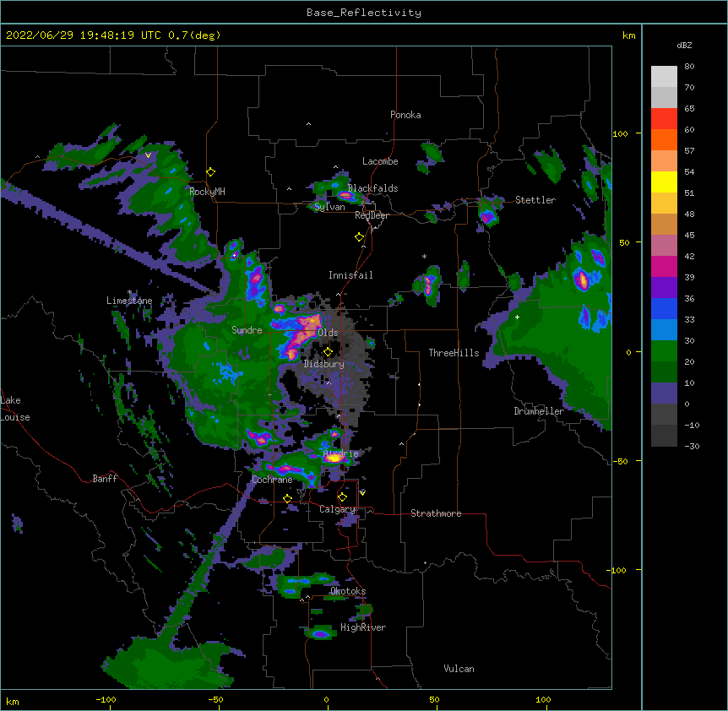Screen dimensions: 728x711
Task: Click the Blackfalds city label
Action: point(372,188)
